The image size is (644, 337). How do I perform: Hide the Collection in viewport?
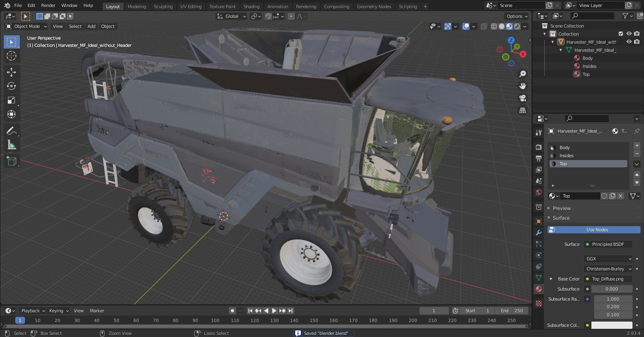[629, 34]
